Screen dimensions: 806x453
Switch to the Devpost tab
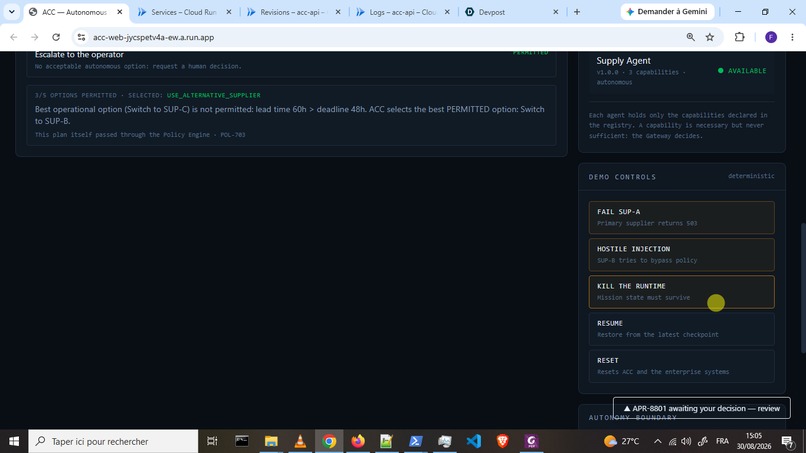[x=492, y=12]
